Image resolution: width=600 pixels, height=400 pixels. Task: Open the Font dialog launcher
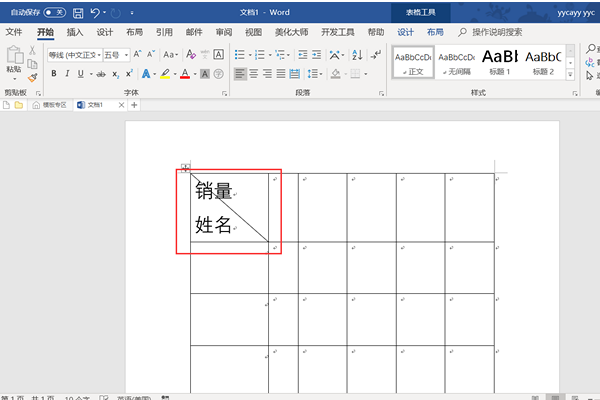click(225, 93)
